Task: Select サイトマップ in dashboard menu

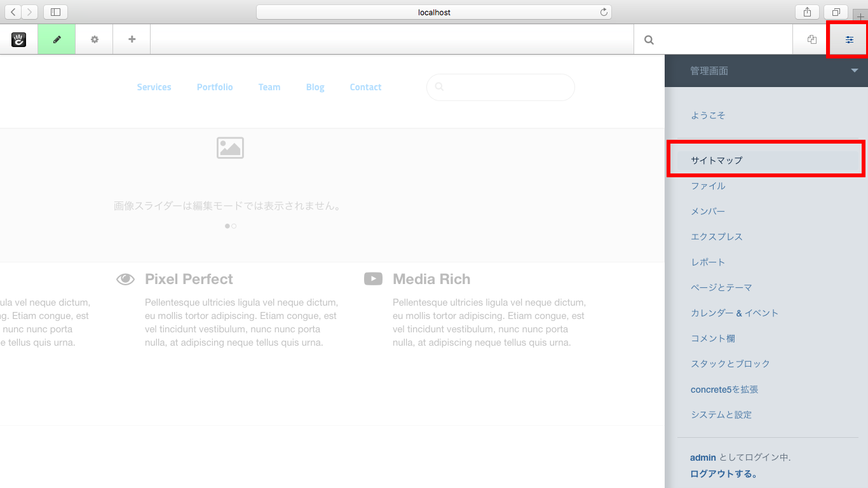Action: 766,160
